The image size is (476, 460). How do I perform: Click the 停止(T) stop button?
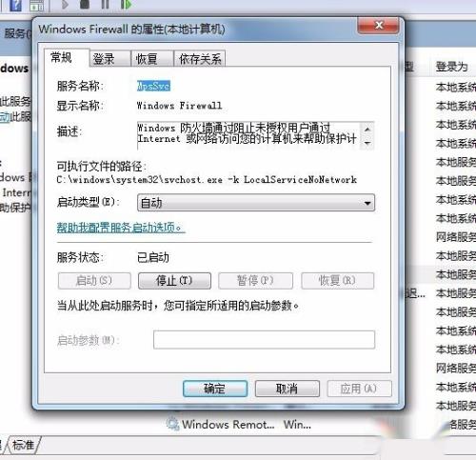[174, 281]
